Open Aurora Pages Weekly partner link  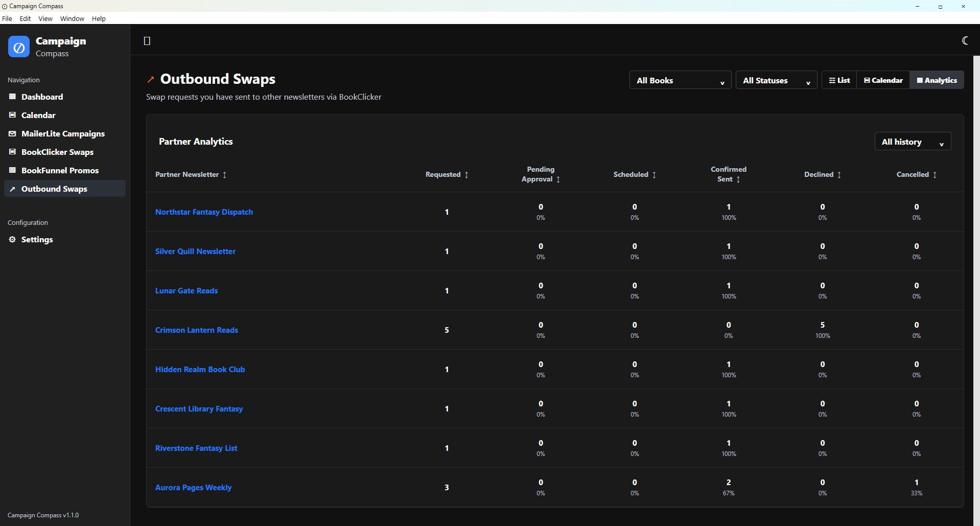tap(193, 488)
